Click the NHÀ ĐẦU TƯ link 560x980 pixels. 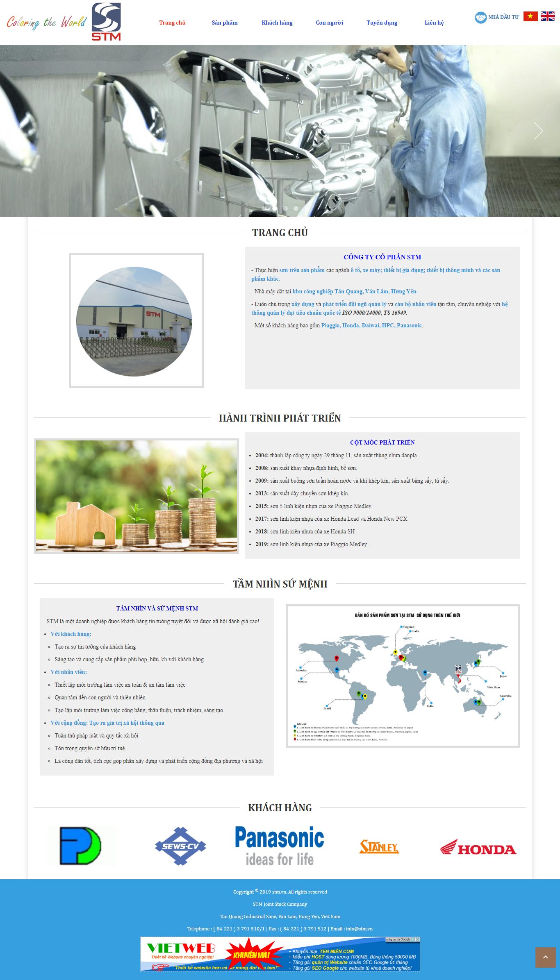pos(503,17)
